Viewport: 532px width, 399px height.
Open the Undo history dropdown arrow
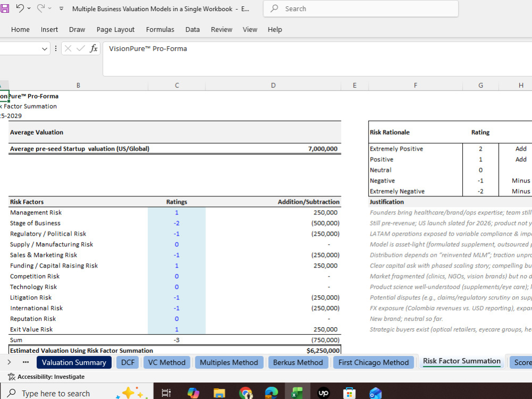[x=29, y=8]
